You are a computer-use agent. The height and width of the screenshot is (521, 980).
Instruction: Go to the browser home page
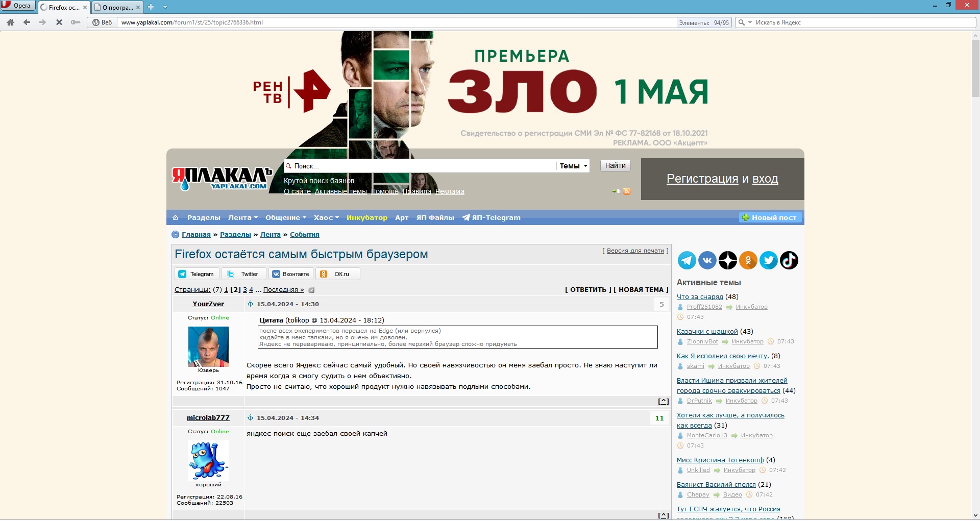[x=11, y=22]
